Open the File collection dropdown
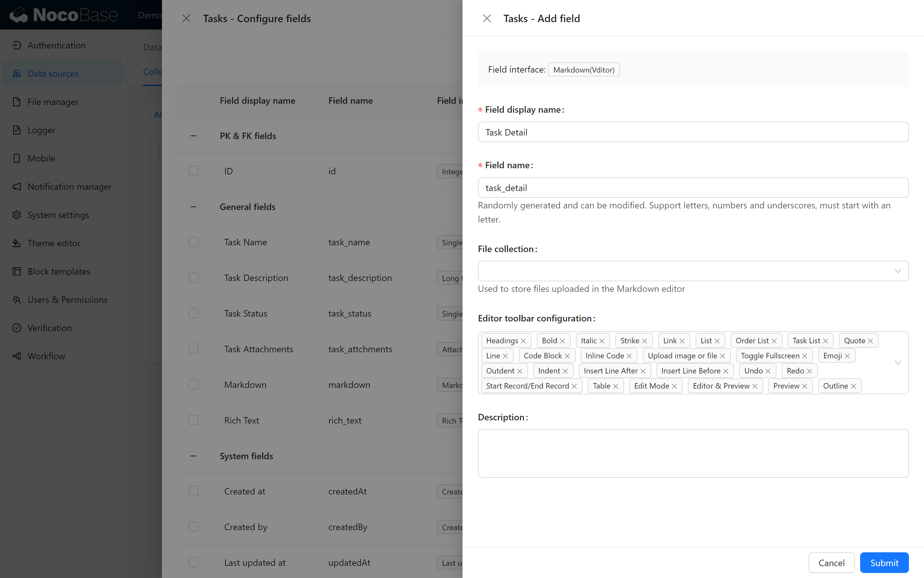 [x=693, y=271]
